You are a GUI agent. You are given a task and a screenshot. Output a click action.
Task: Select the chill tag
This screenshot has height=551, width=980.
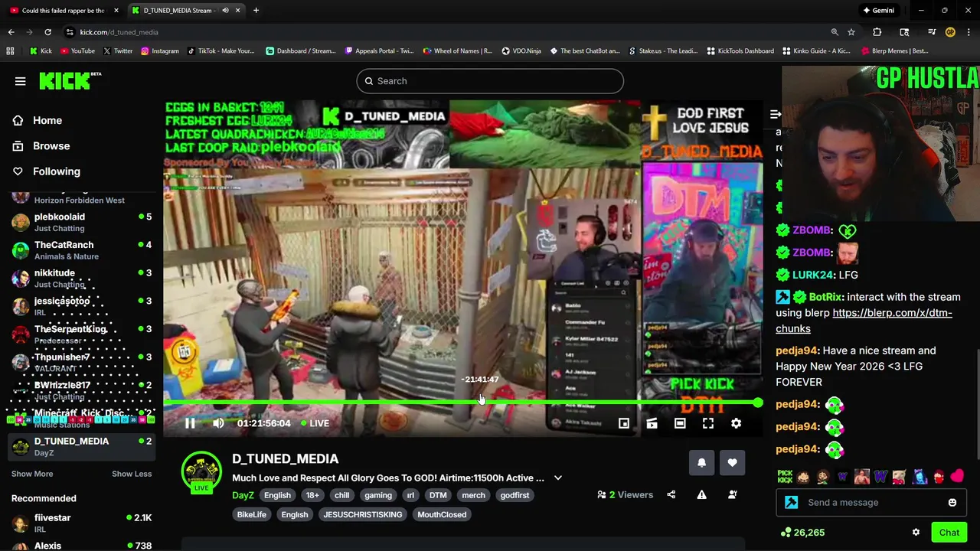coord(341,495)
